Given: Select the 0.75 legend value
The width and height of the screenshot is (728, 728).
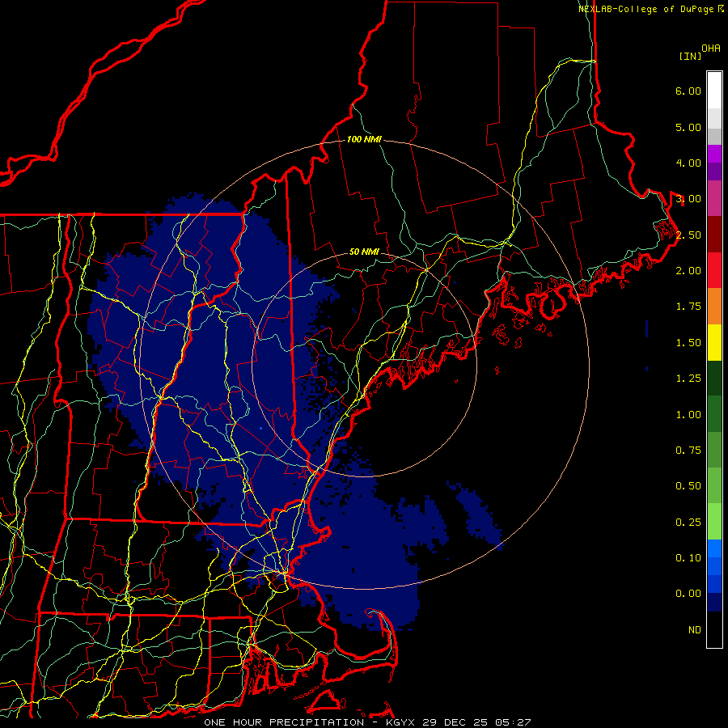Looking at the screenshot, I should click(688, 451).
